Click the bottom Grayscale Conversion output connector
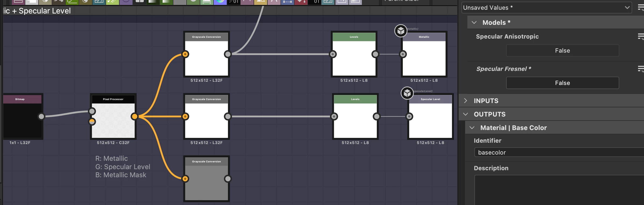Image resolution: width=644 pixels, height=205 pixels. pyautogui.click(x=228, y=179)
